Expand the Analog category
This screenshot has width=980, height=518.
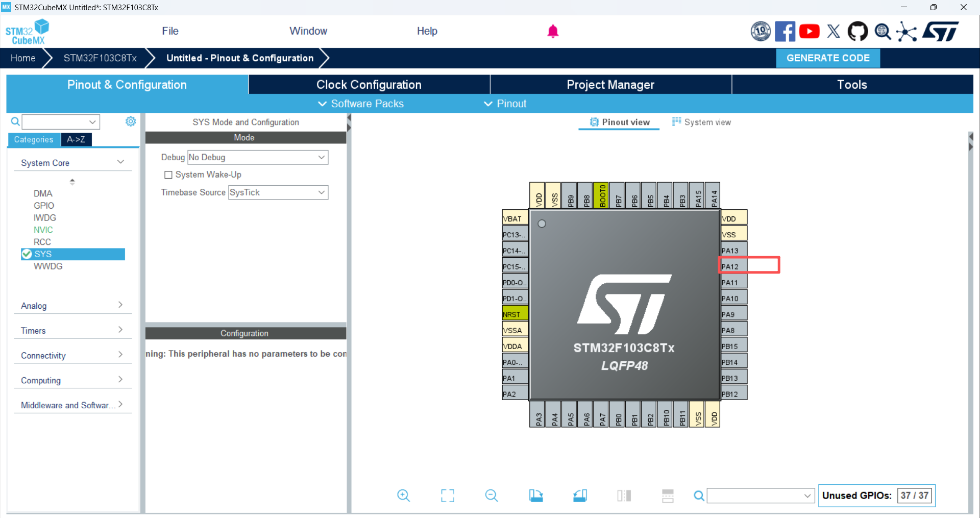(x=72, y=306)
